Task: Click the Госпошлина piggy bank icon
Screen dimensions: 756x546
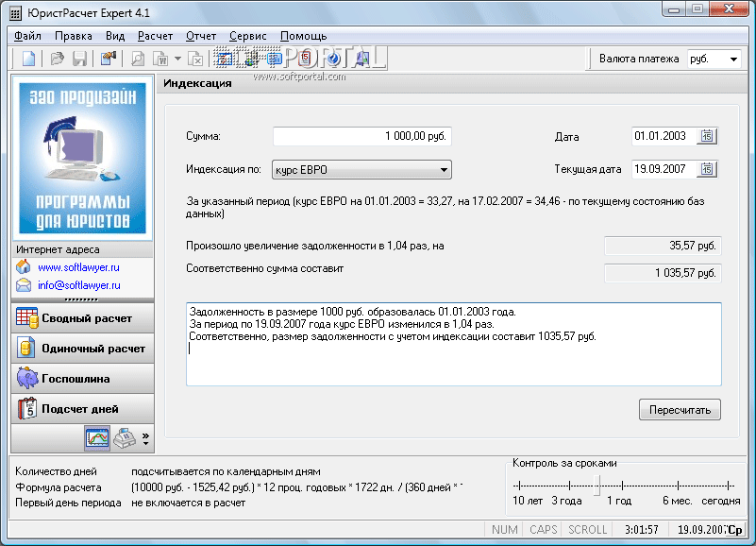Action: click(x=27, y=378)
